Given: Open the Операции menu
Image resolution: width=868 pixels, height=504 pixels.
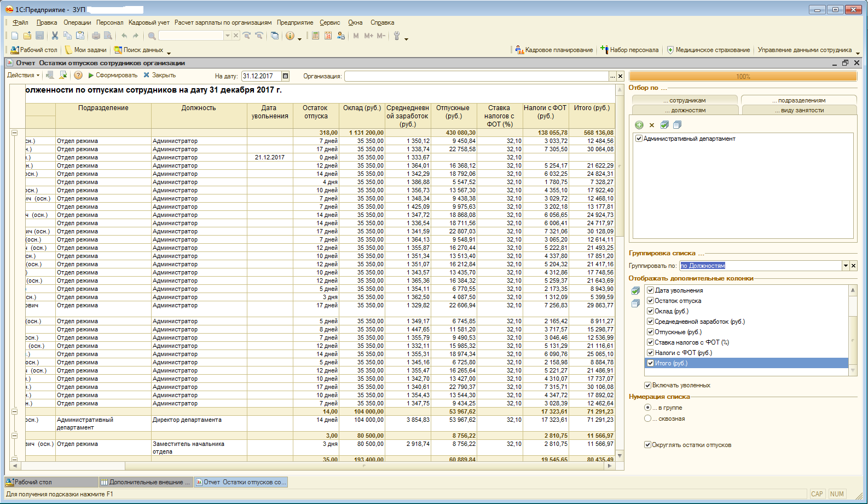Looking at the screenshot, I should [x=77, y=22].
